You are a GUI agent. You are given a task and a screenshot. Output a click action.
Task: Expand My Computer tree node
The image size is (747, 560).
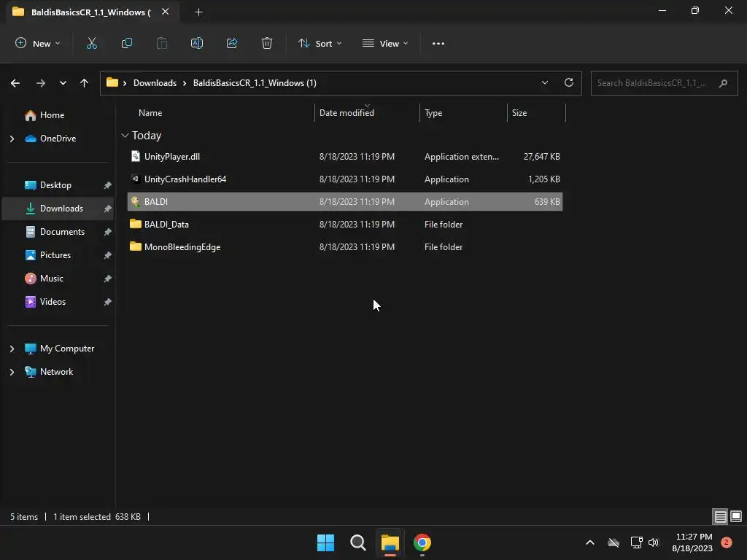point(12,349)
